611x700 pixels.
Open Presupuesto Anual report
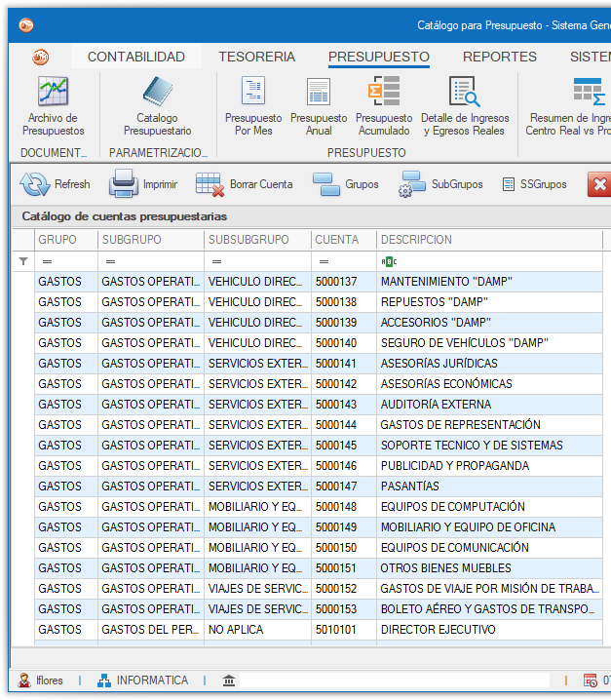point(319,106)
